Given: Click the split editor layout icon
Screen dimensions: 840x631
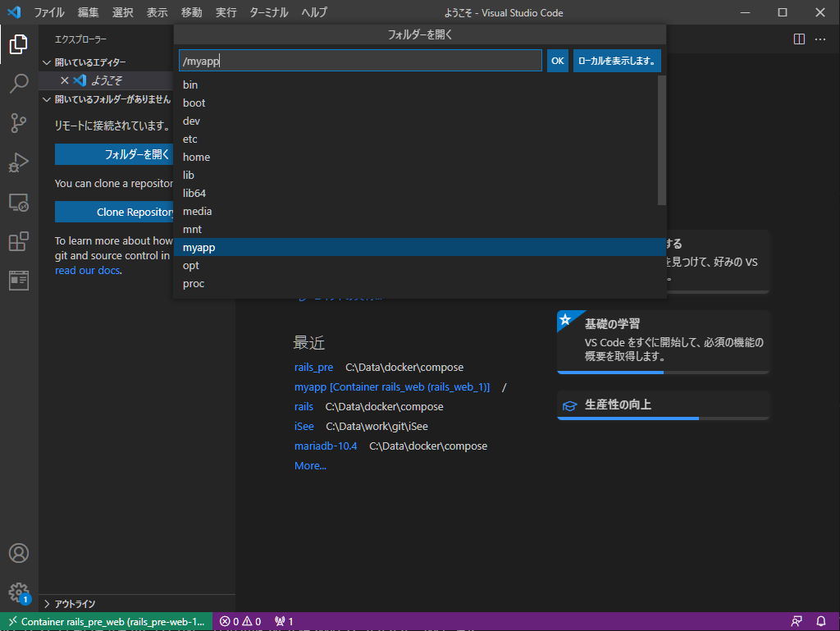Looking at the screenshot, I should tap(799, 39).
